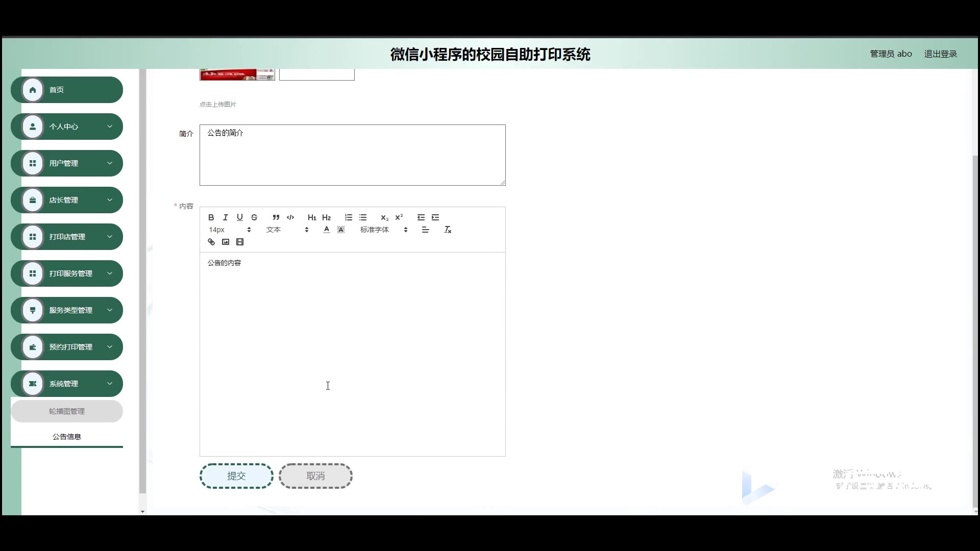This screenshot has width=980, height=551.
Task: Click the 系统管理 sidebar icon
Action: [x=33, y=384]
